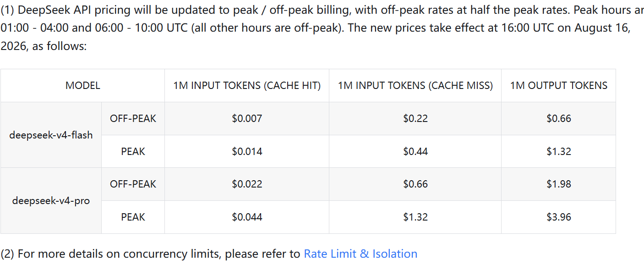Click the $3.96 output token price
The width and height of the screenshot is (644, 271).
559,217
